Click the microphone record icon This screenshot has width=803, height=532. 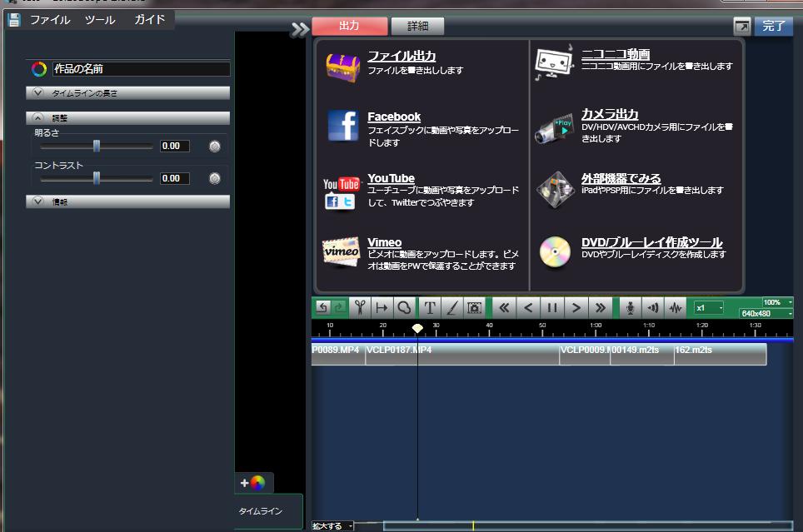pyautogui.click(x=631, y=308)
